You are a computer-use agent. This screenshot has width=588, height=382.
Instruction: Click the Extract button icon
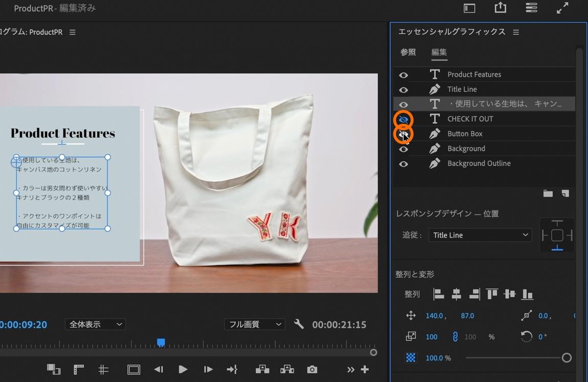pyautogui.click(x=287, y=370)
